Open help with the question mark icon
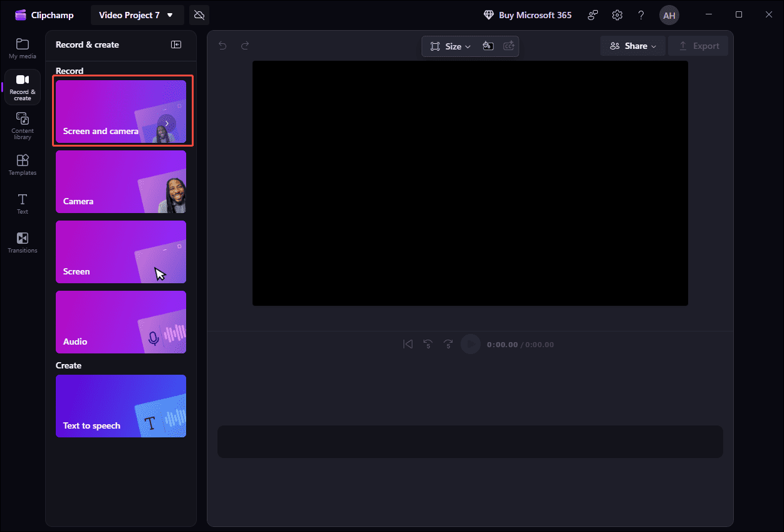The height and width of the screenshot is (532, 784). click(x=640, y=14)
